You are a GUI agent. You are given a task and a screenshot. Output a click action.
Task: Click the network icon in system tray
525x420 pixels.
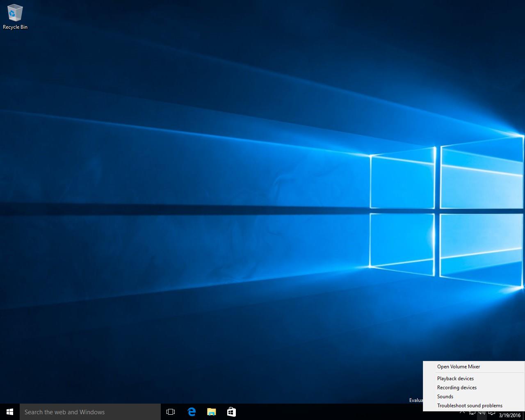(x=472, y=413)
